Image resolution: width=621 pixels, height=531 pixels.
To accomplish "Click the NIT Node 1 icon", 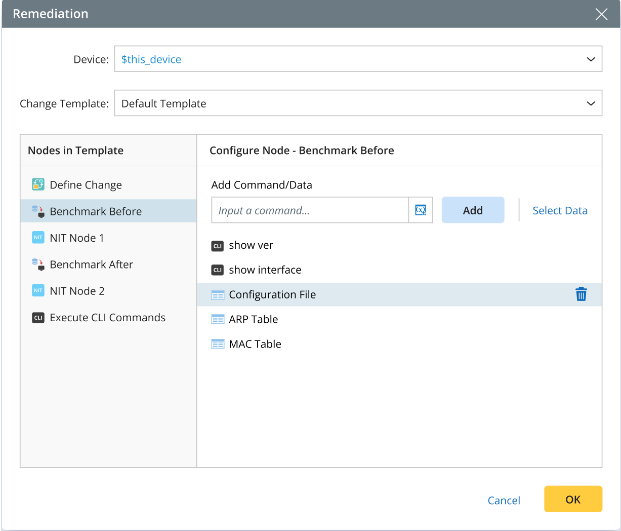I will click(x=38, y=238).
